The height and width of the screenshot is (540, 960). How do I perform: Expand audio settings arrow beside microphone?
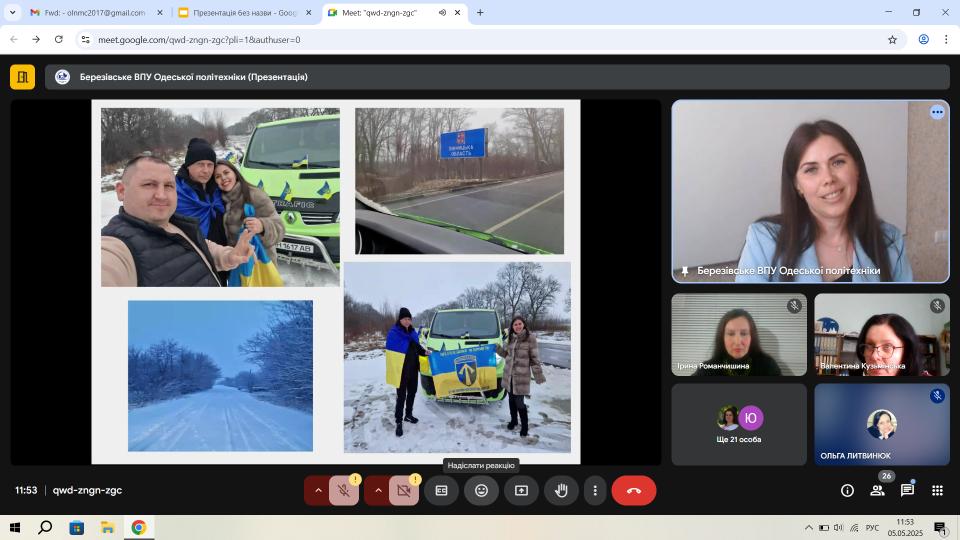click(x=318, y=491)
